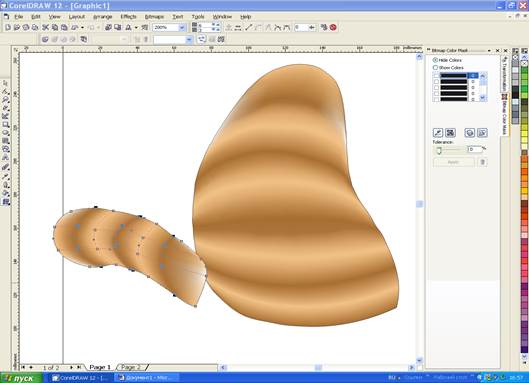Click the red stop icon in toolbar
The width and height of the screenshot is (529, 383).
click(333, 27)
